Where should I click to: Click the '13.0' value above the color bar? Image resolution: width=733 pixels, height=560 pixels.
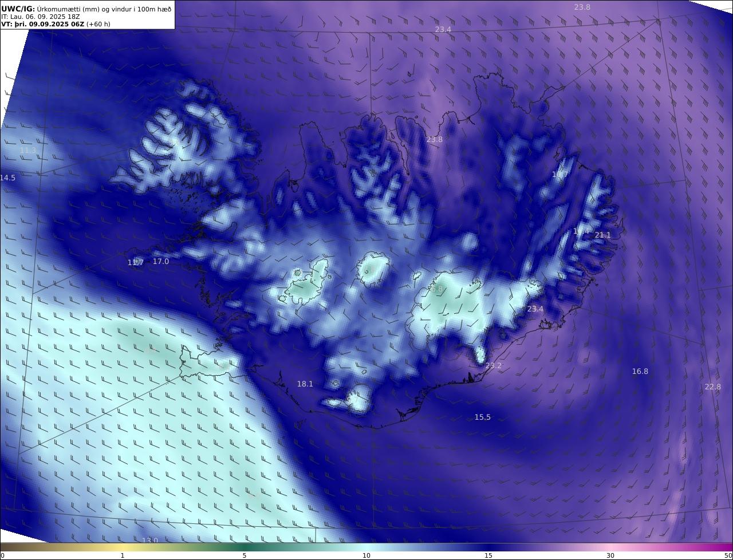click(x=150, y=541)
